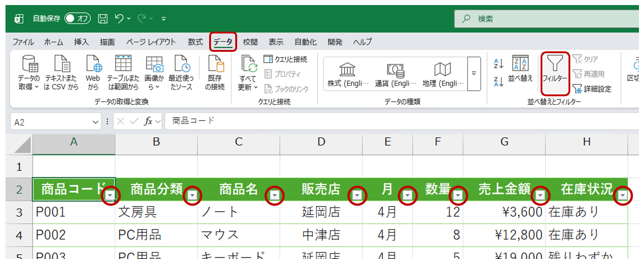Viewport: 644px width, 259px height.
Task: Open the Name Box dropdown arrow
Action: tap(96, 122)
